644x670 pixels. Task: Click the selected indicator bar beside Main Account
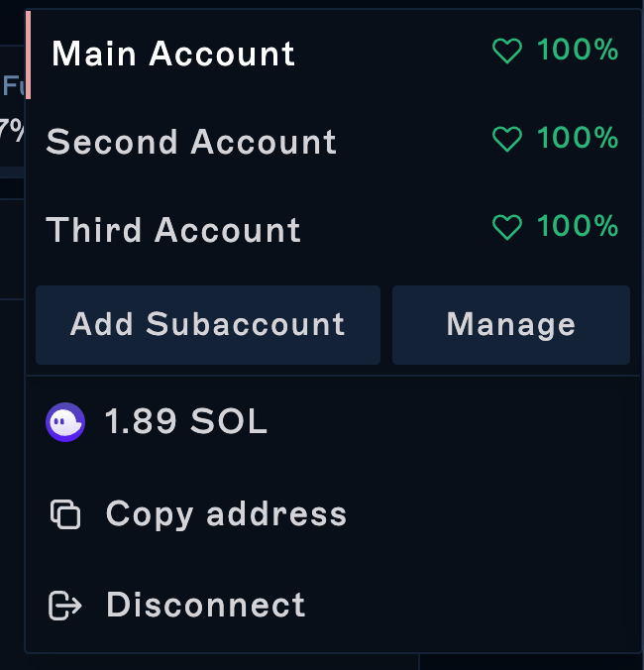28,55
